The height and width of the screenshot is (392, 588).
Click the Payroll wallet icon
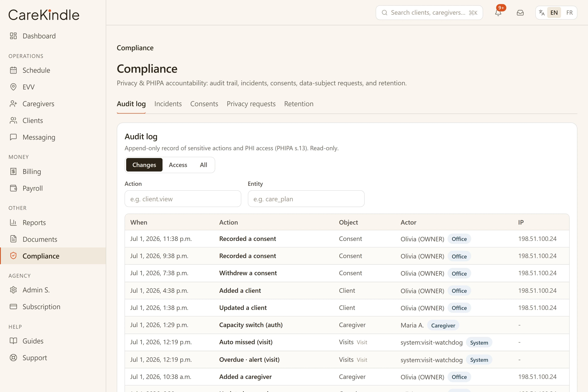point(13,188)
